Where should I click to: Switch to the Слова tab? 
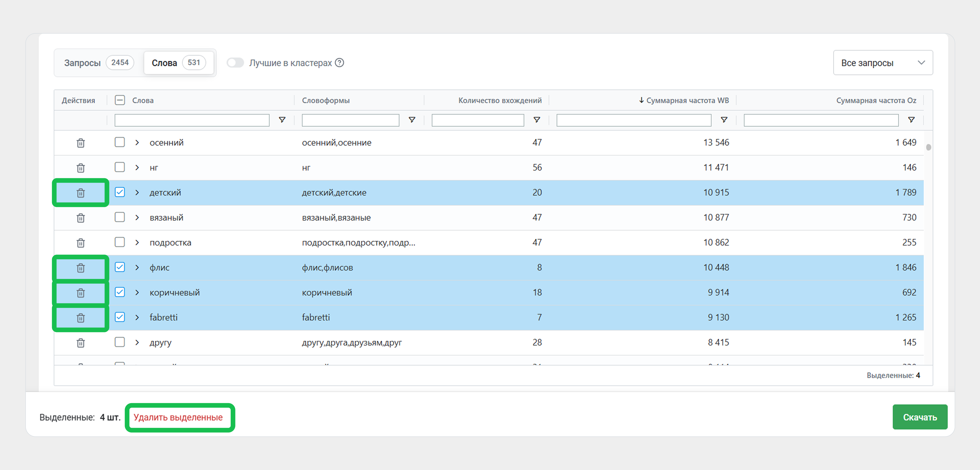pos(178,63)
